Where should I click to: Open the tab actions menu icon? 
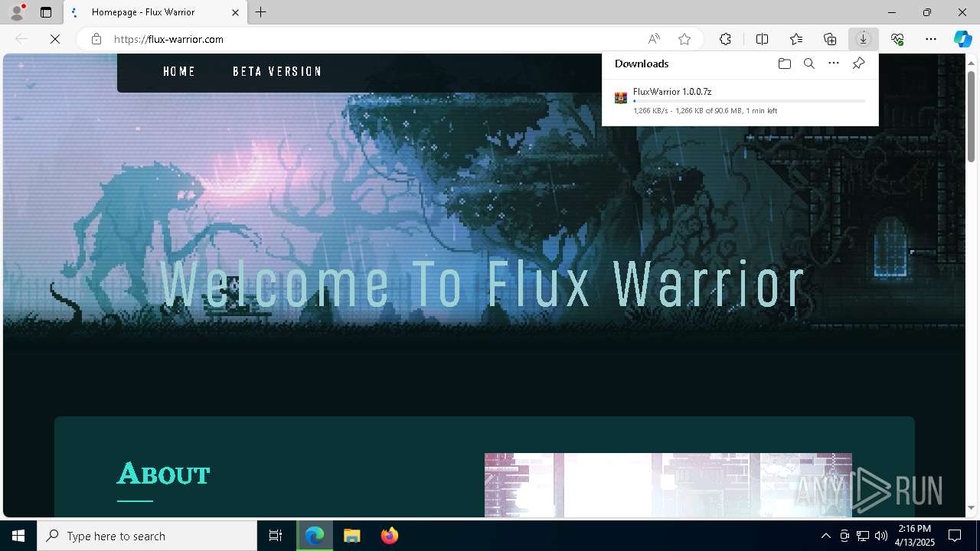[46, 12]
